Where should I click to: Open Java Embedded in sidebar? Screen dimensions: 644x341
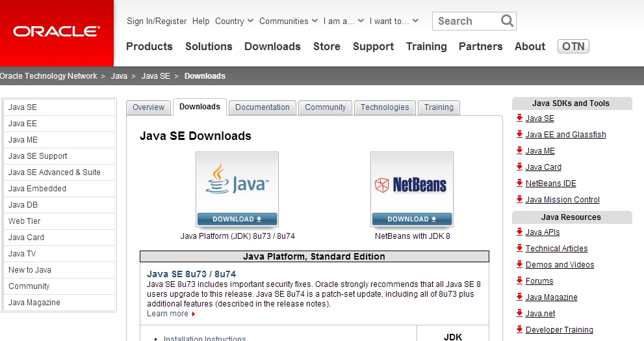pyautogui.click(x=58, y=188)
